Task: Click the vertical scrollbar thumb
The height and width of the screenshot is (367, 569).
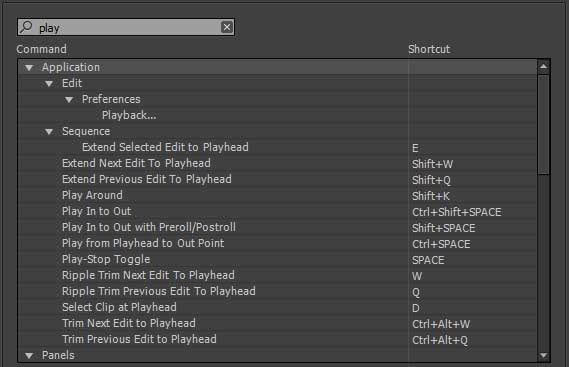Action: click(543, 124)
